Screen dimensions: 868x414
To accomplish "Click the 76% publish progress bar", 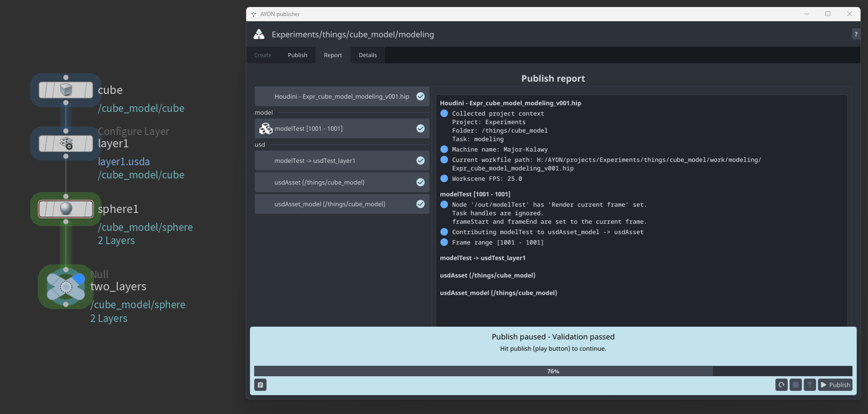I will [553, 371].
